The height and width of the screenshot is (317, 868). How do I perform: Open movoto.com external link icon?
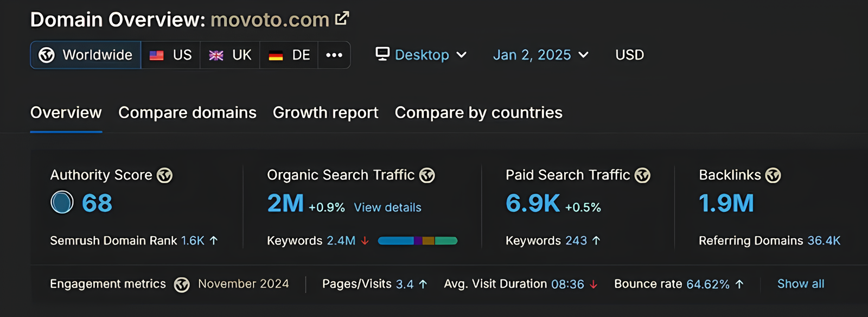(x=342, y=18)
